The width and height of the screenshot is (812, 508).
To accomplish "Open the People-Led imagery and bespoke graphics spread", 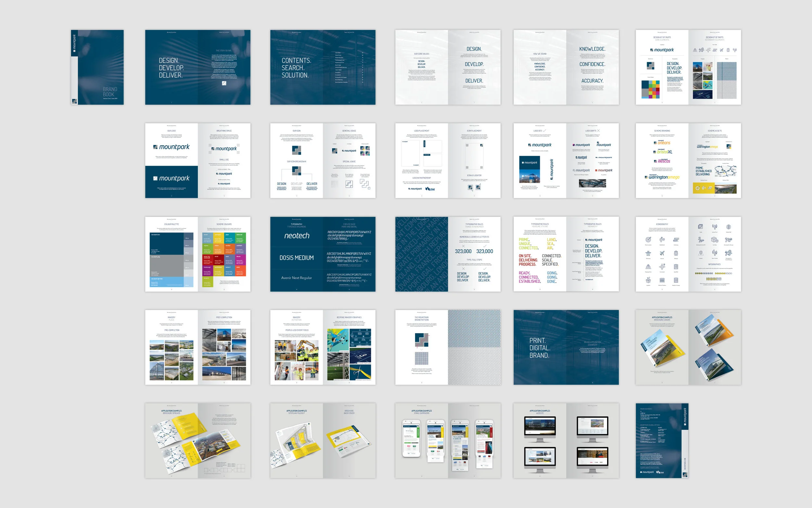I will click(323, 347).
